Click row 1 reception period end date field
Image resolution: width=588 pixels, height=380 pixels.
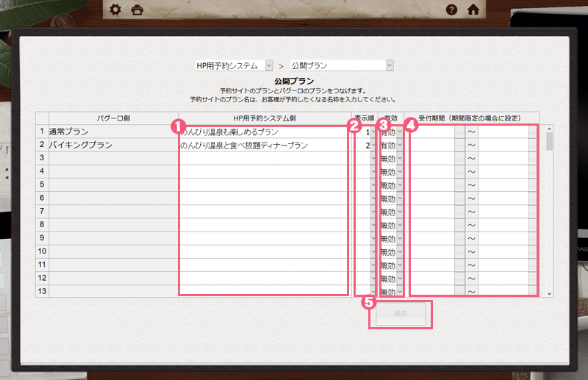pyautogui.click(x=503, y=132)
